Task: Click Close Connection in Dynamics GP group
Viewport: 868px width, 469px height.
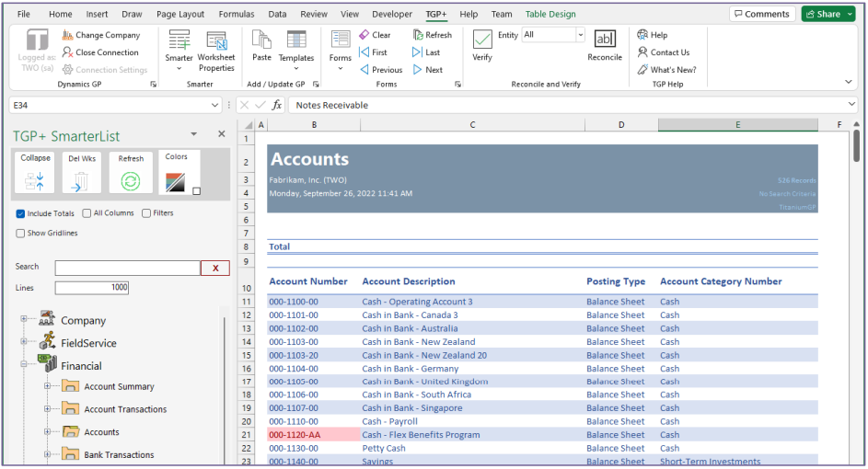Action: click(x=100, y=52)
